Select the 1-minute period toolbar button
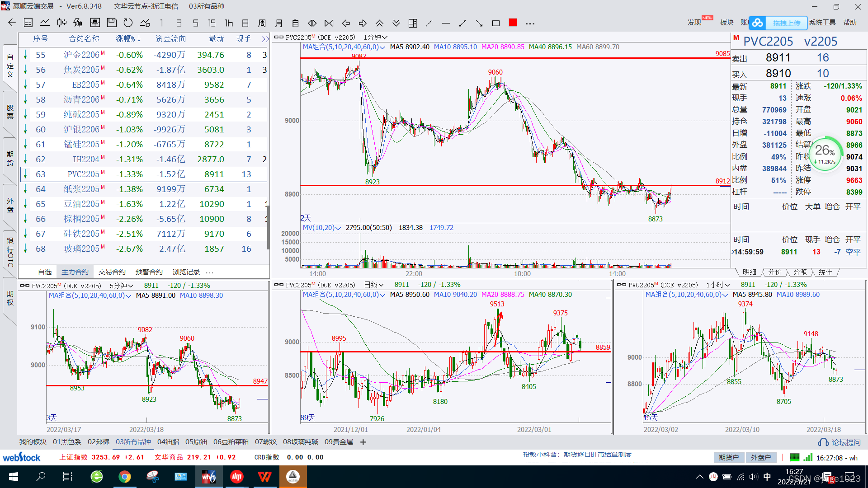The image size is (868, 488). [x=162, y=23]
